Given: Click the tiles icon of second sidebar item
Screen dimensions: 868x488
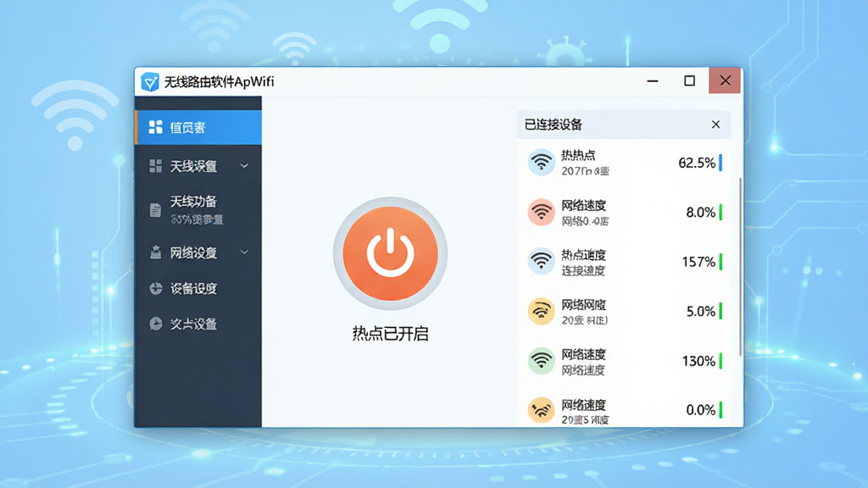Looking at the screenshot, I should coord(156,166).
